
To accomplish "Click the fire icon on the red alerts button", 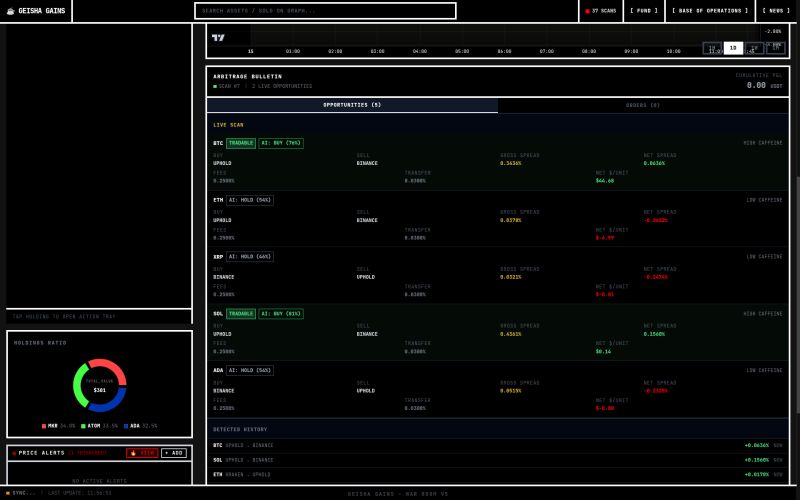I will 133,453.
